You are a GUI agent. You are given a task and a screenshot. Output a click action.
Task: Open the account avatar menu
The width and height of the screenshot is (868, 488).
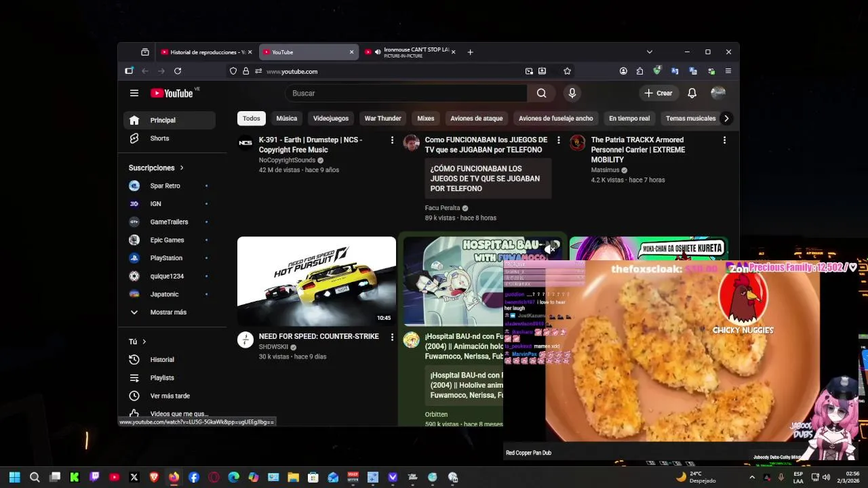718,93
